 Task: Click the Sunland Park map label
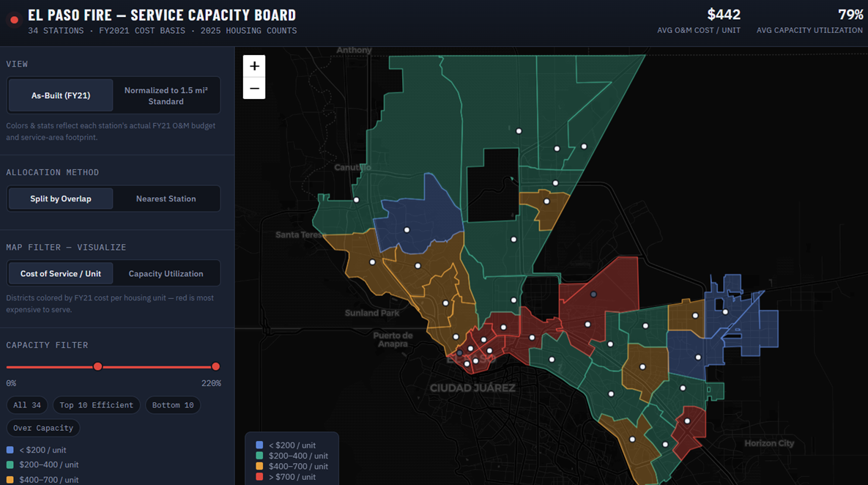pyautogui.click(x=372, y=313)
